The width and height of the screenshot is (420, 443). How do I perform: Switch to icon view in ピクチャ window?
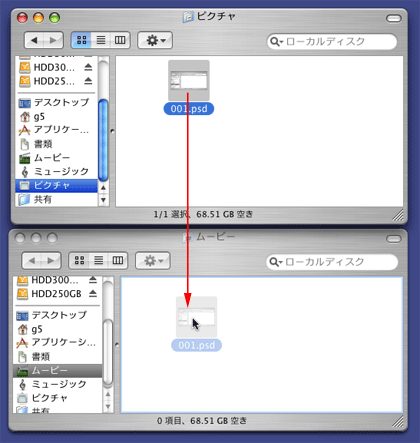pos(81,40)
